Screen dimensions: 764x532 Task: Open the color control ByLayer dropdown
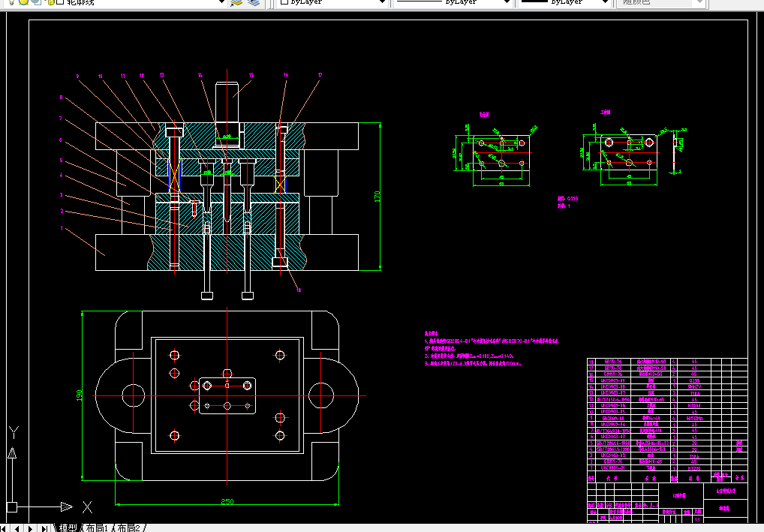(383, 2)
